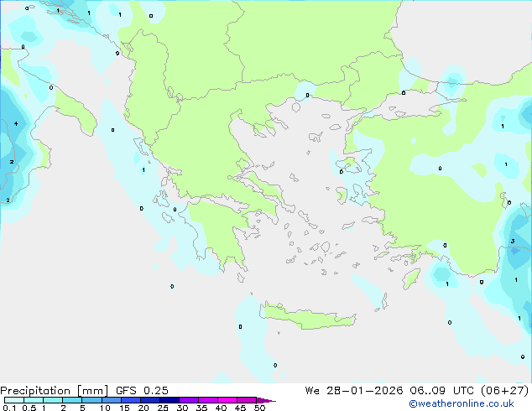Click the "Precipitation [mm]" title text
Viewport: 532px width, 411px height.
pyautogui.click(x=55, y=391)
